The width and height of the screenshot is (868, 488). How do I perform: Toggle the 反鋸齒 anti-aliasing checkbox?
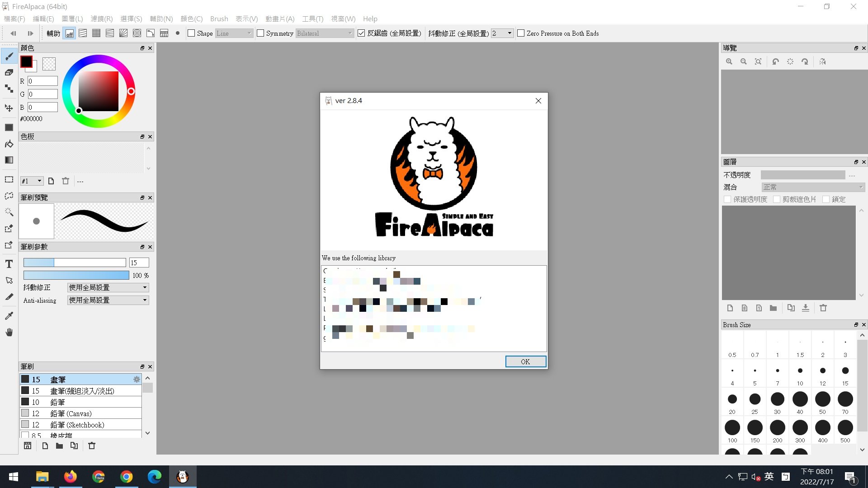(x=361, y=33)
